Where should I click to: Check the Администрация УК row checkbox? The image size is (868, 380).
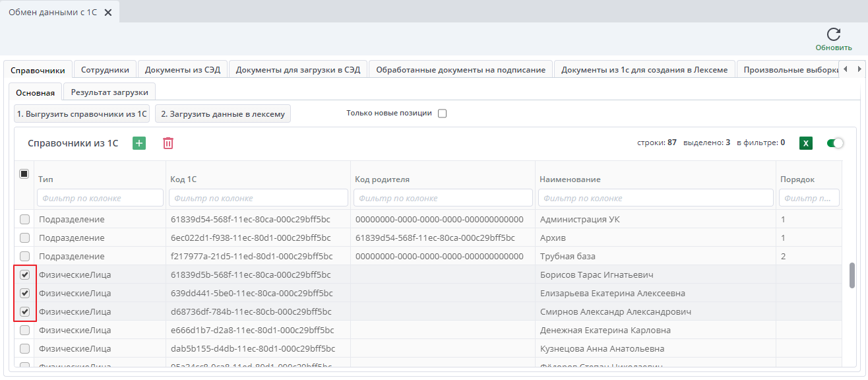pyautogui.click(x=24, y=219)
